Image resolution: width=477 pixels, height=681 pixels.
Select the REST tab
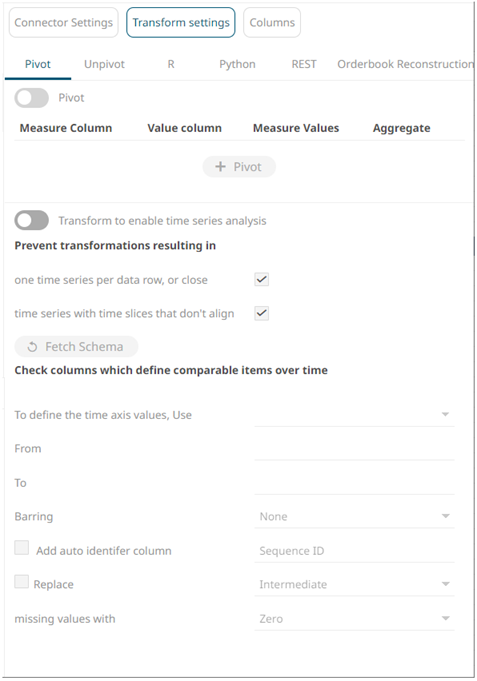(304, 64)
